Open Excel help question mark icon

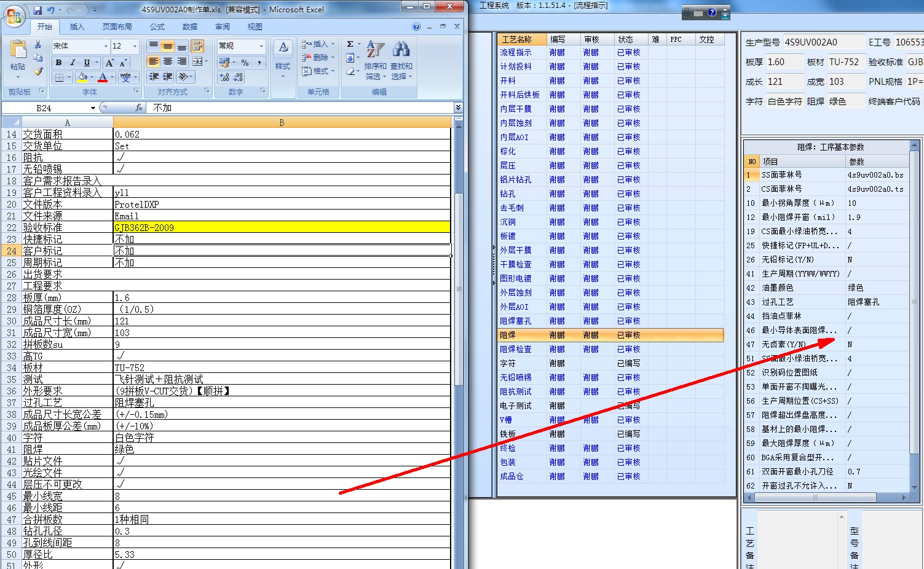[x=416, y=26]
